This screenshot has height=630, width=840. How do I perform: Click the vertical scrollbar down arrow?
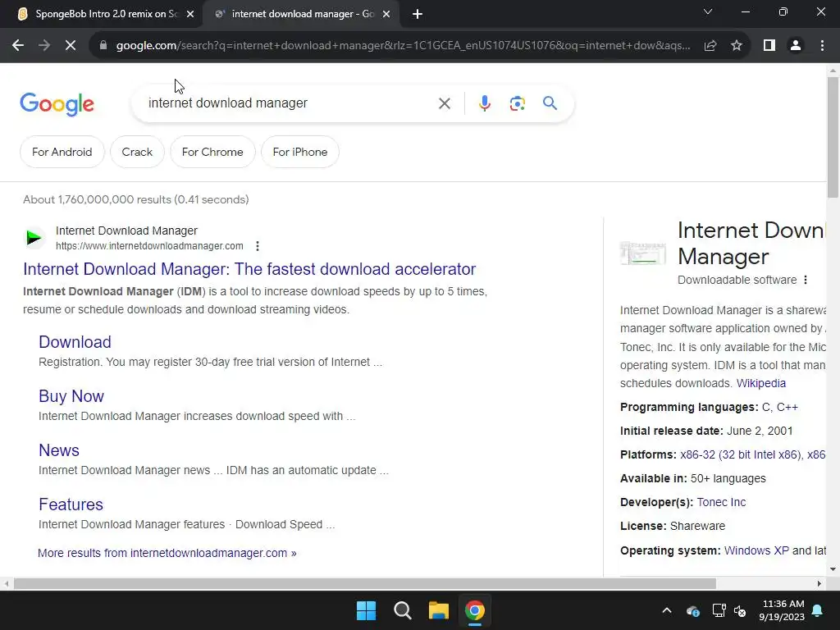(x=833, y=569)
